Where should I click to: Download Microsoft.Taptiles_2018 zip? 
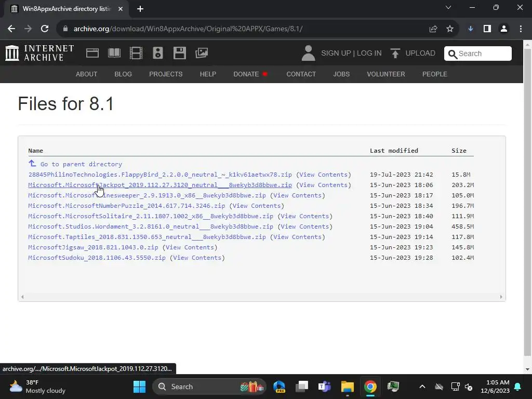[x=147, y=237]
